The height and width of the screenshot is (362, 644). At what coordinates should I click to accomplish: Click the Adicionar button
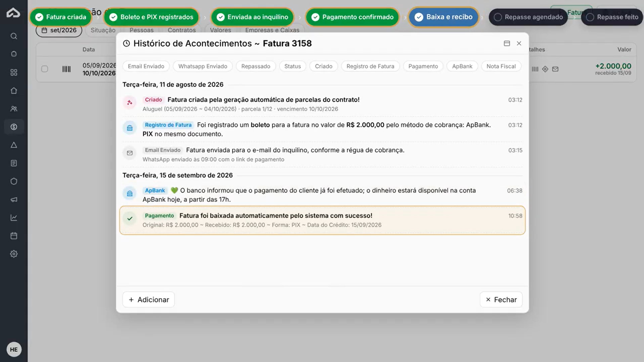coord(148,299)
